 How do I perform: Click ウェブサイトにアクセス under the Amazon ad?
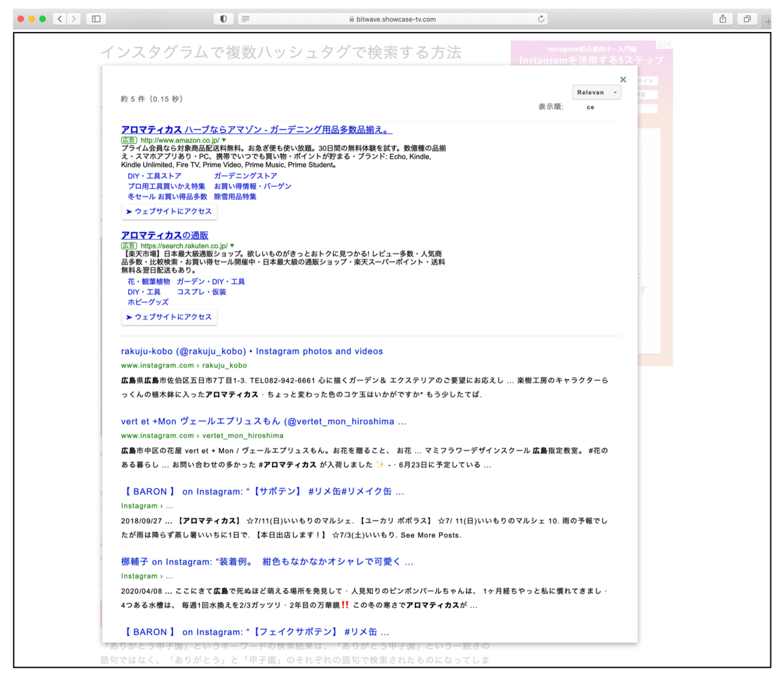pos(169,211)
